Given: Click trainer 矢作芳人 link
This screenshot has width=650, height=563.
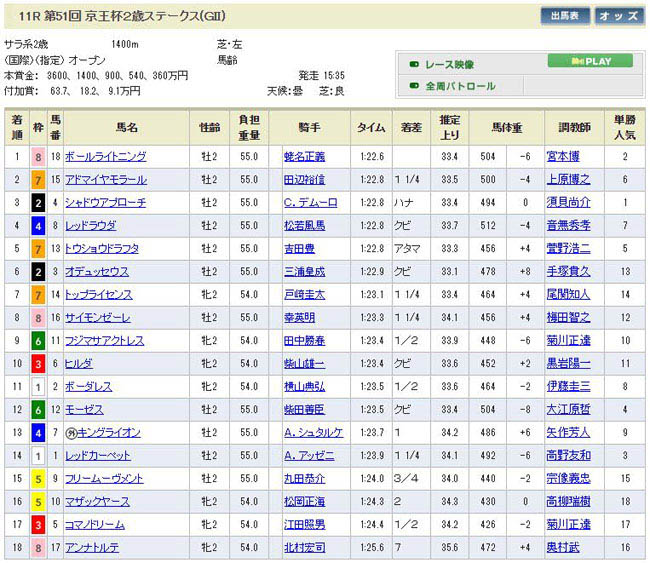Looking at the screenshot, I should click(570, 432).
